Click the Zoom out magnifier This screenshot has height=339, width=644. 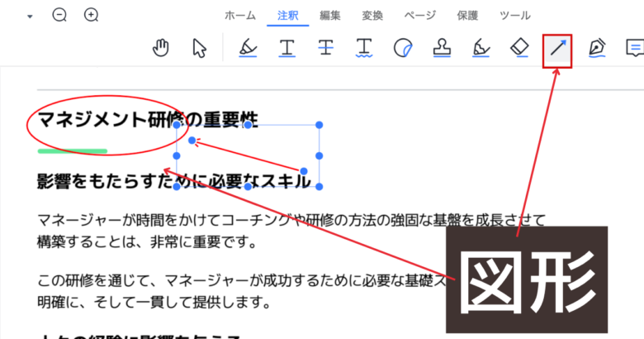pyautogui.click(x=59, y=15)
